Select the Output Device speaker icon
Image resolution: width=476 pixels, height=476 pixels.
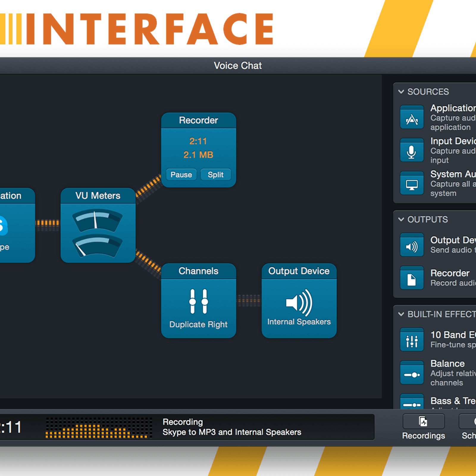299,303
